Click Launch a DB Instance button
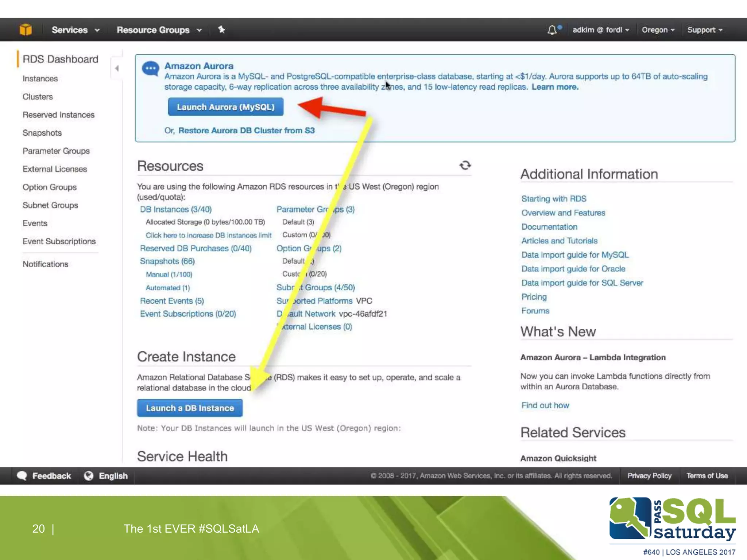 190,408
